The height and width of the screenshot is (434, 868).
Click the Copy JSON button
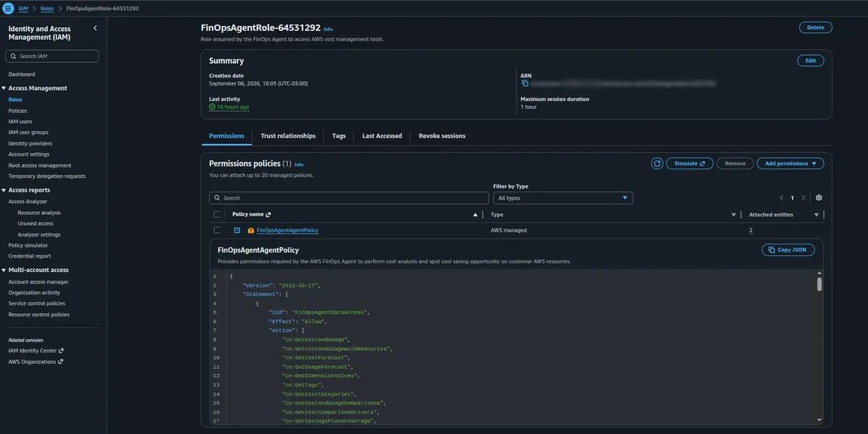(788, 250)
